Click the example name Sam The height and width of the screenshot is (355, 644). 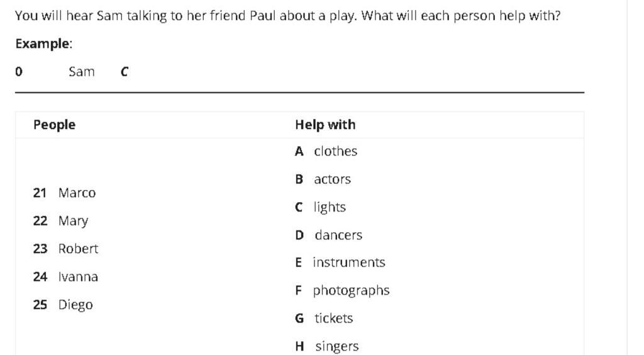tap(82, 72)
